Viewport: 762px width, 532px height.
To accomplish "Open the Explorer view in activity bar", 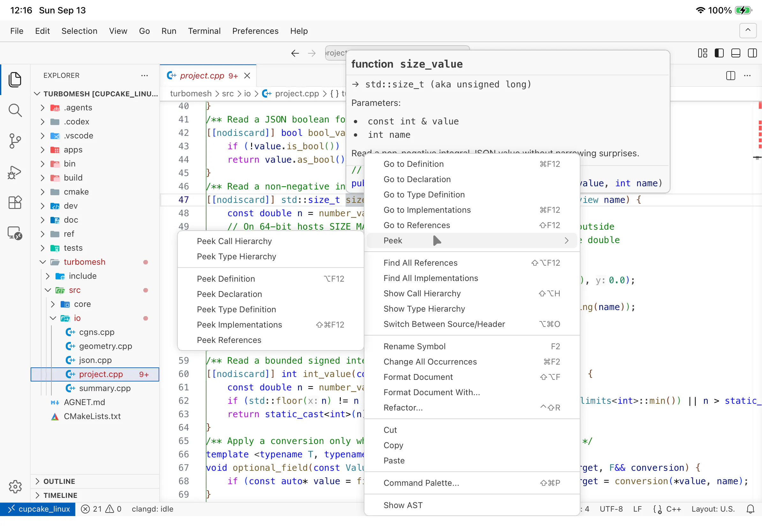I will tap(15, 80).
